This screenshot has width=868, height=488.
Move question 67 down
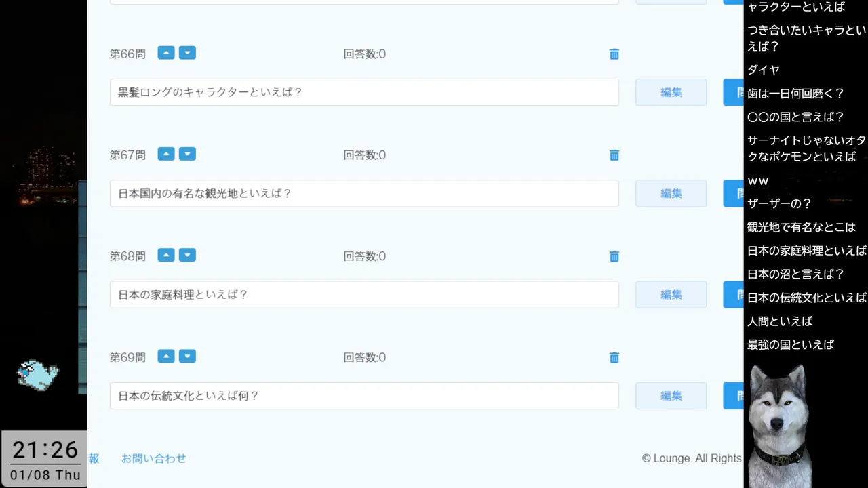point(187,154)
